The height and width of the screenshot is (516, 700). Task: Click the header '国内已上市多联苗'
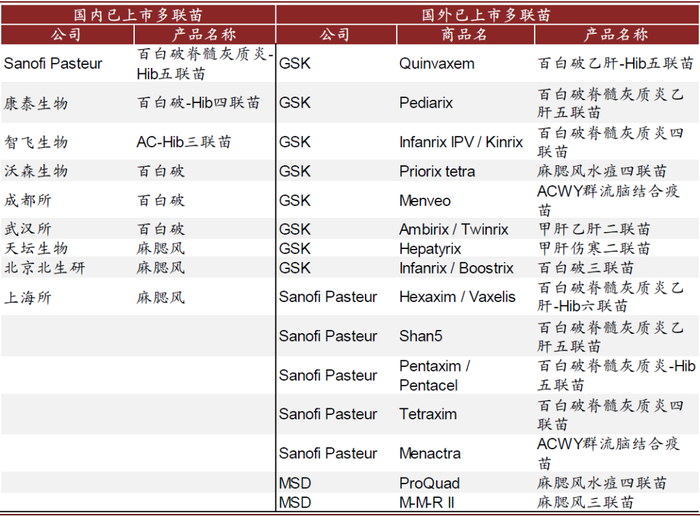[x=138, y=15]
